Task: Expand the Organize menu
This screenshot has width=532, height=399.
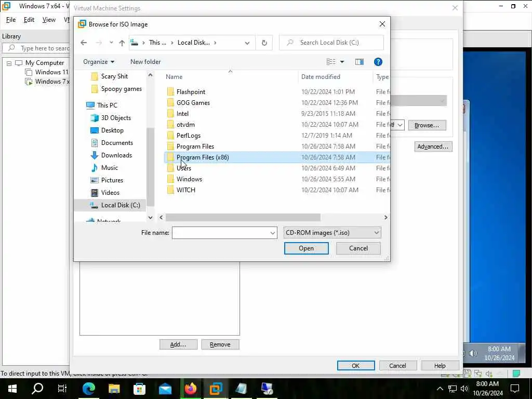Action: click(x=99, y=62)
